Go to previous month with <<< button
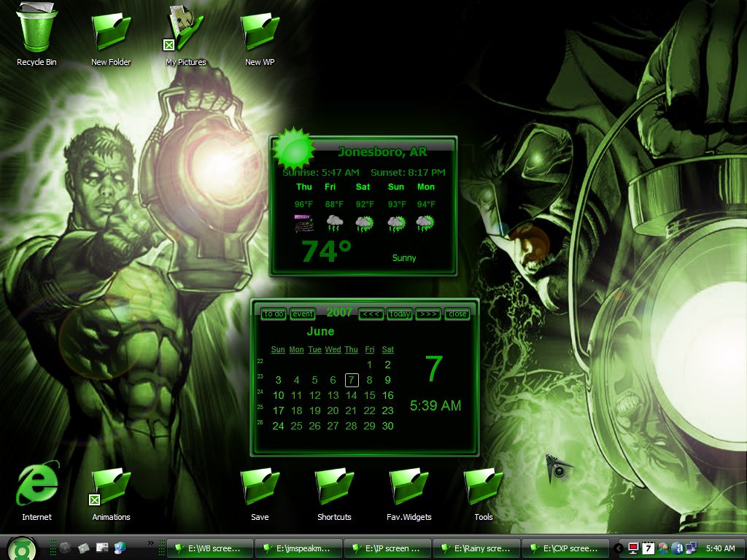Viewport: 747px width, 560px height. pos(371,314)
